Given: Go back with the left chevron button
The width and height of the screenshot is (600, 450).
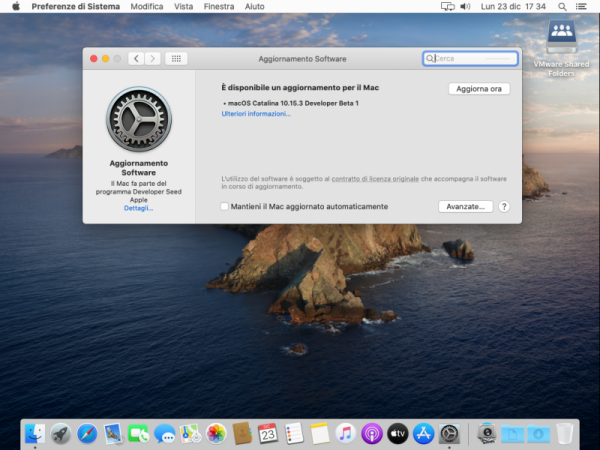Looking at the screenshot, I should (136, 59).
